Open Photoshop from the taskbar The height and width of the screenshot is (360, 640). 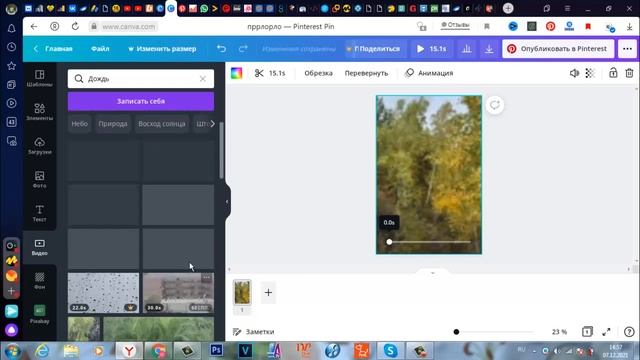coord(216,350)
